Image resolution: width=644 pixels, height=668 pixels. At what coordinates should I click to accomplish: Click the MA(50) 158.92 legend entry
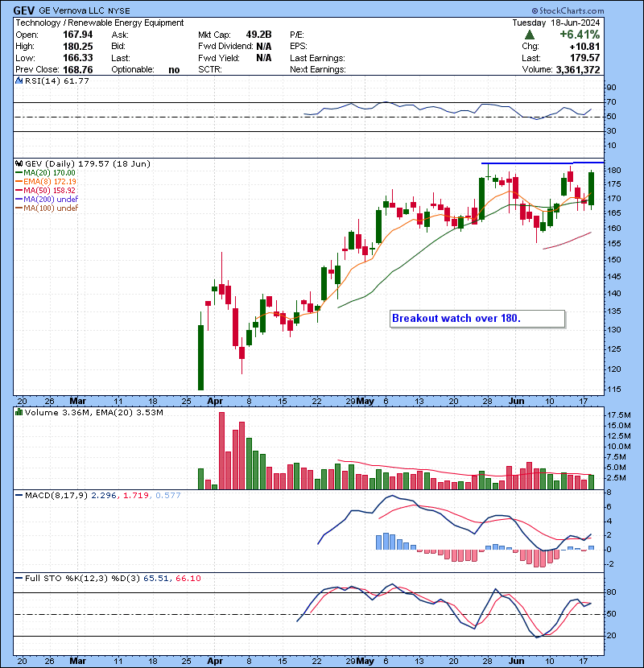coord(45,191)
